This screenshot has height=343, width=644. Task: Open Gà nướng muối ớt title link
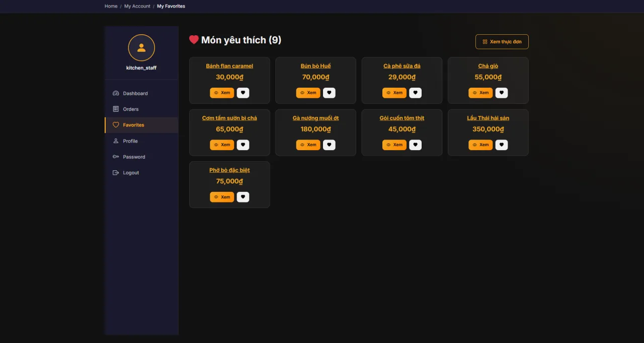click(316, 118)
